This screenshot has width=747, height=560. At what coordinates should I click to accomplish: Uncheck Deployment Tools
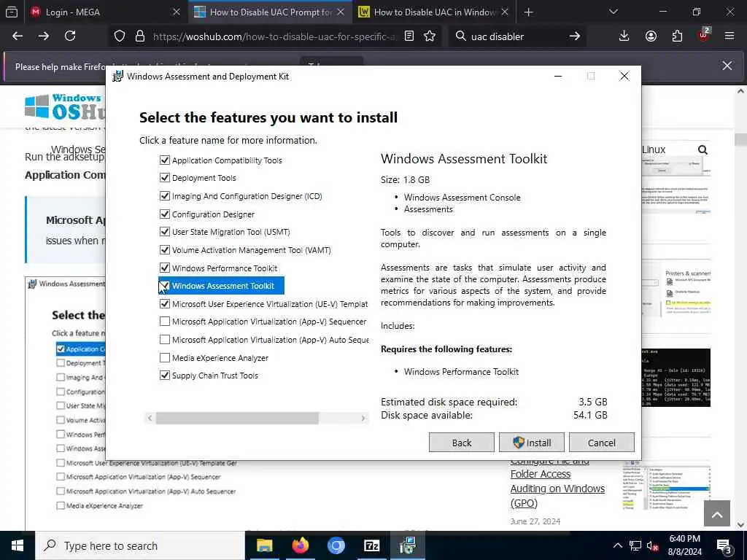[x=165, y=178]
